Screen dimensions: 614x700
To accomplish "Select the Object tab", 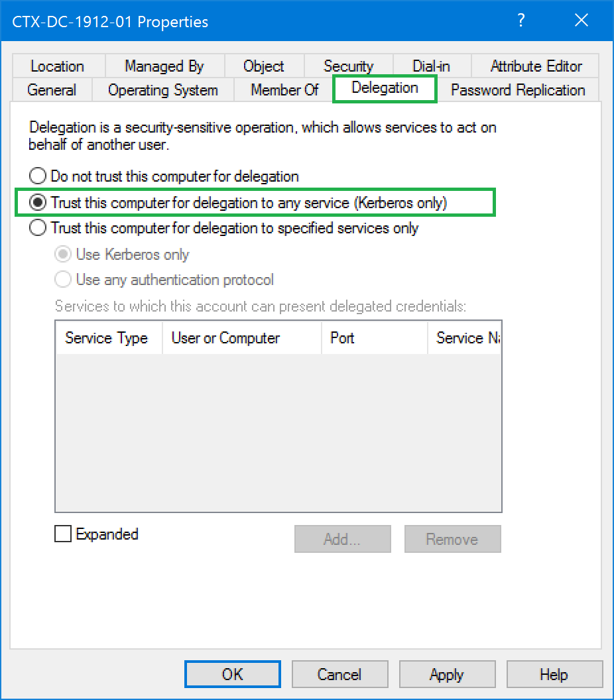I will [x=263, y=66].
